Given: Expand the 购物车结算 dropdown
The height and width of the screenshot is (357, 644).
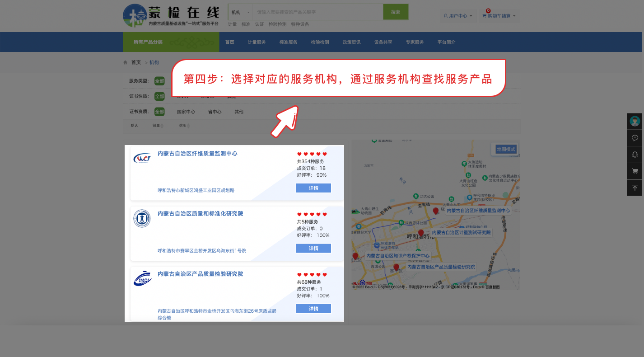Looking at the screenshot, I should pos(499,16).
